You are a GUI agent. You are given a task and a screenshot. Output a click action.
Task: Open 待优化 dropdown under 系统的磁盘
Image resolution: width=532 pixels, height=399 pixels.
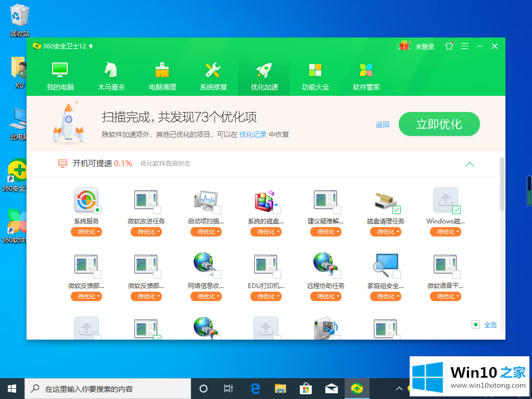coord(265,232)
